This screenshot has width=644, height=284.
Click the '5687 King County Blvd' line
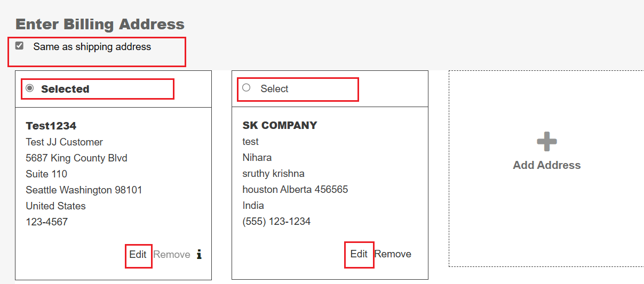(76, 158)
